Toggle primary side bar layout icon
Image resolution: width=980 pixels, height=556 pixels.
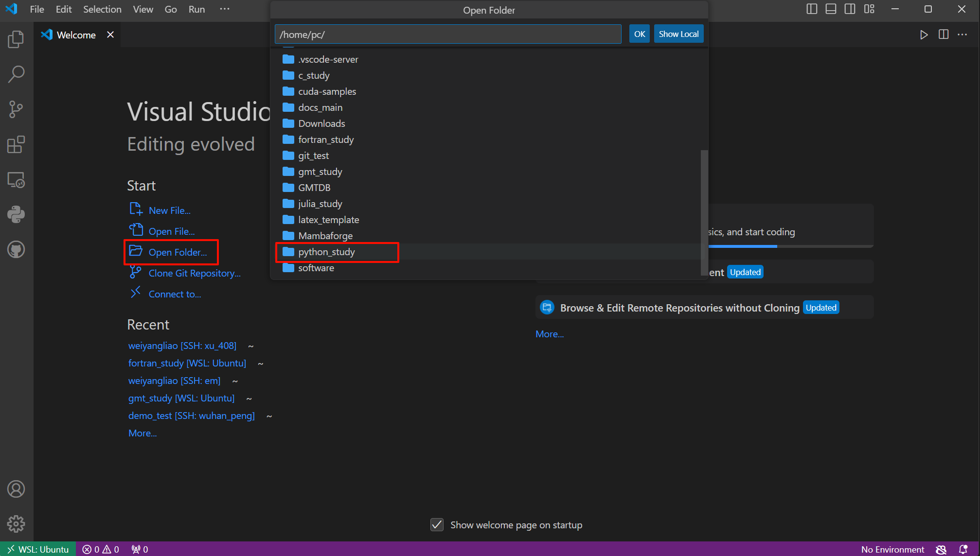click(x=812, y=9)
